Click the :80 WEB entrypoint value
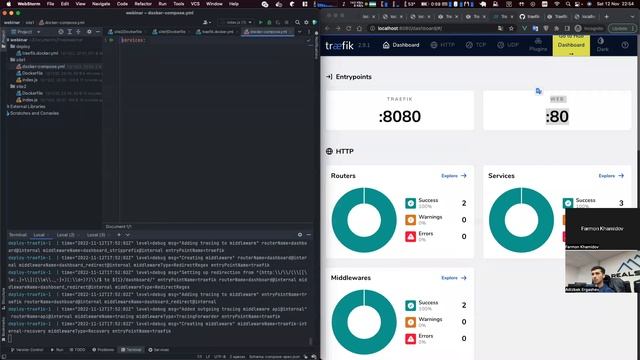Viewport: 640px width, 360px height. 557,117
